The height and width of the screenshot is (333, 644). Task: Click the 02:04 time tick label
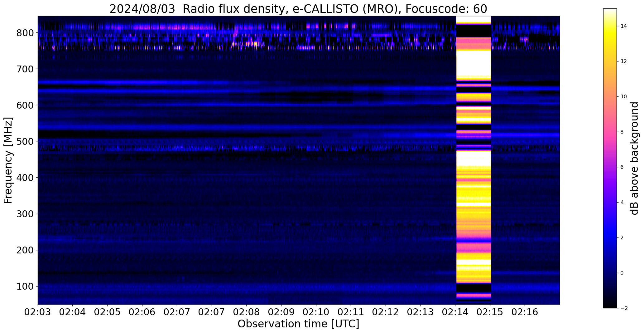pyautogui.click(x=73, y=312)
